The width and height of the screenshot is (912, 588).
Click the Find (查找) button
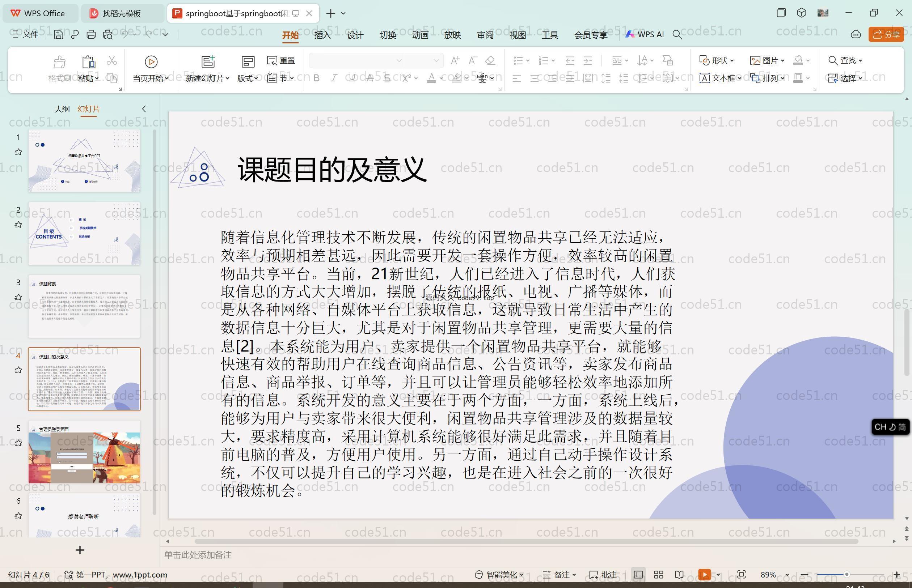(845, 60)
